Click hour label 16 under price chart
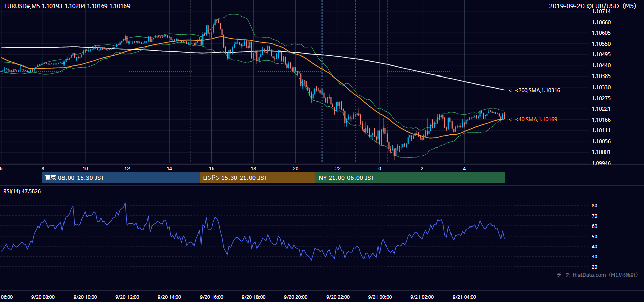This screenshot has height=302, width=644. [x=212, y=168]
